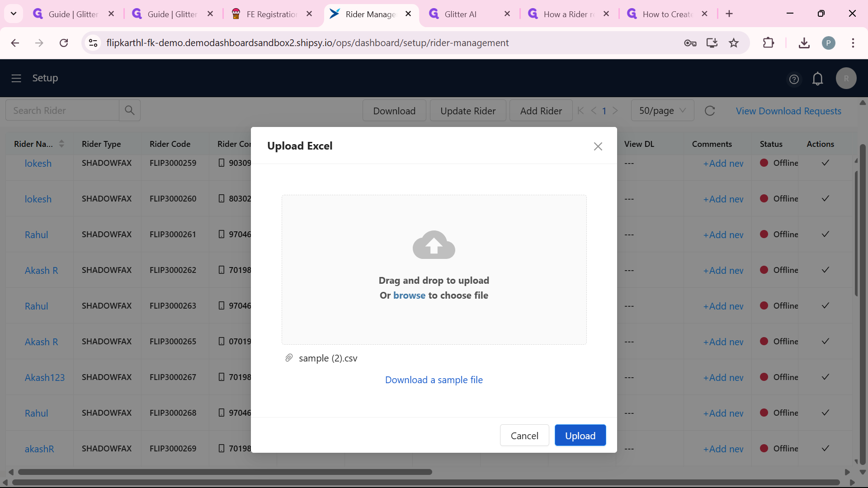Open a new browser tab
The height and width of the screenshot is (488, 868).
click(729, 14)
